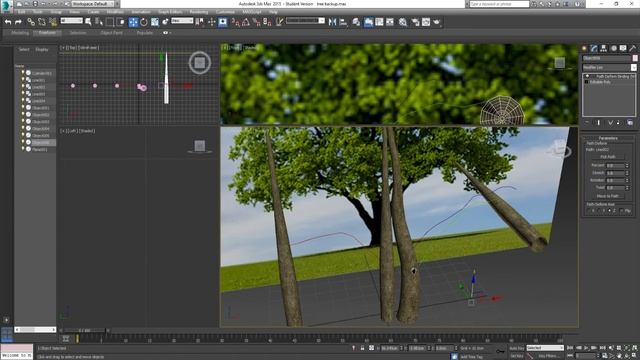Toggle Spinner Snap
Screen dimensions: 640x360
click(267, 22)
